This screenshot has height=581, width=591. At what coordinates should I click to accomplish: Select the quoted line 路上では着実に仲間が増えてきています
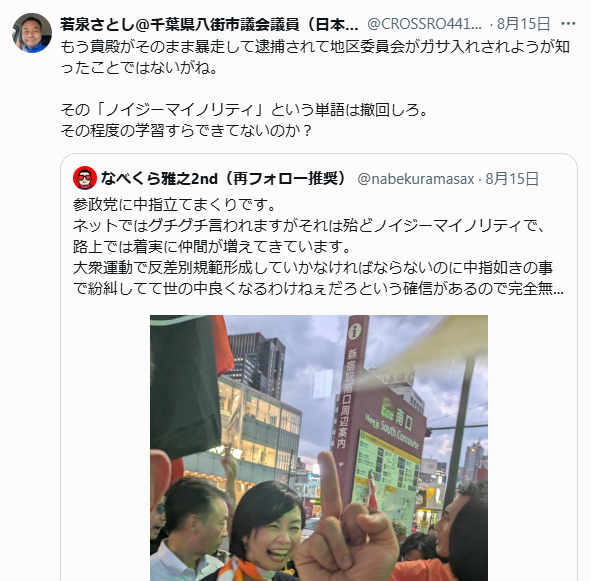click(211, 247)
